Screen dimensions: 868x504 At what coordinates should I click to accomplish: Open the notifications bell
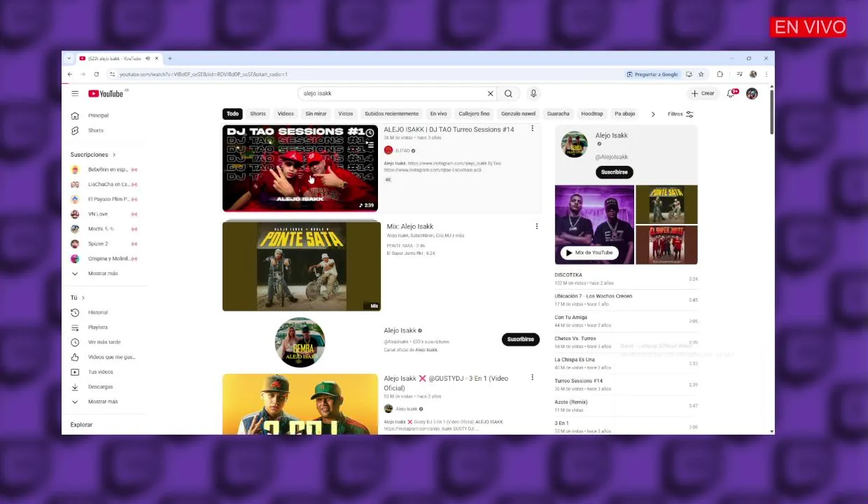731,93
